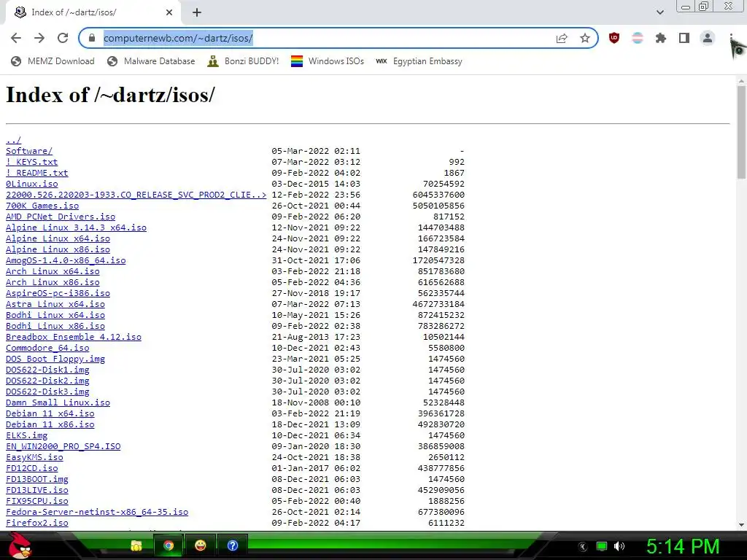The width and height of the screenshot is (747, 560).
Task: Open a new browser tab
Action: pos(197,12)
